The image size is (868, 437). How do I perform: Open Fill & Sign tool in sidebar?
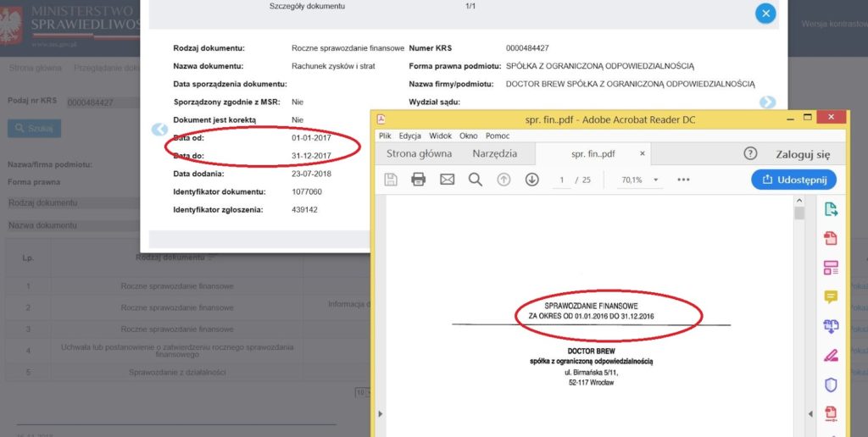point(831,355)
